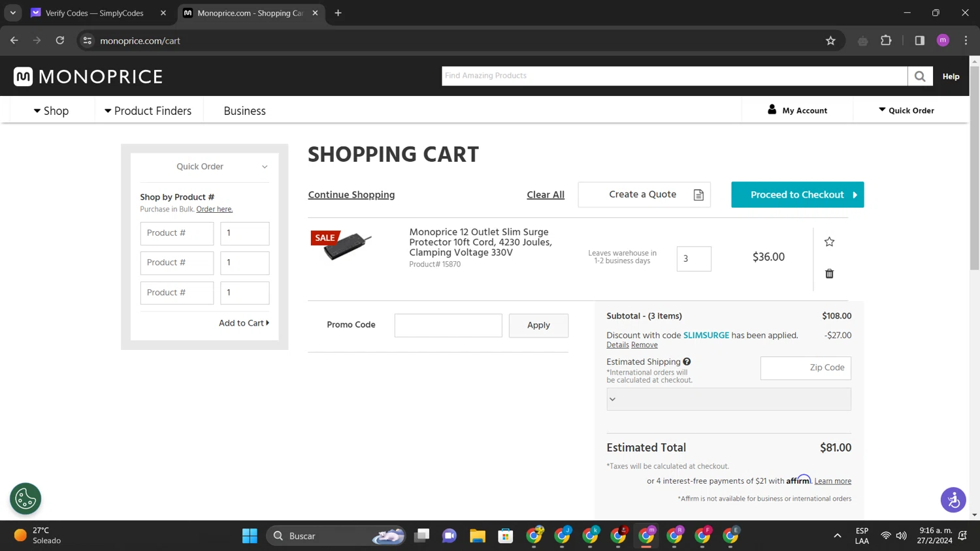Viewport: 980px width, 551px height.
Task: Open File Explorer from taskbar
Action: point(478,536)
